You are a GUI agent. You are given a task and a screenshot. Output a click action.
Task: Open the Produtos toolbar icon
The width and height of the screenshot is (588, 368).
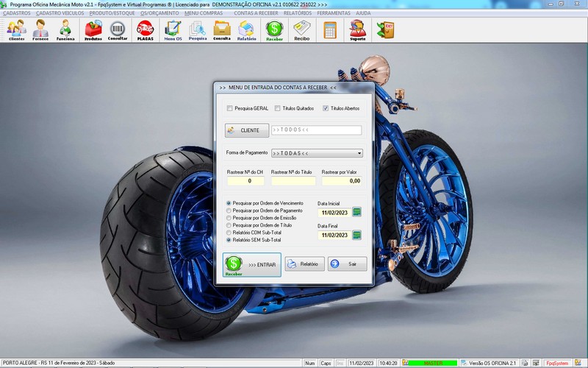click(93, 30)
